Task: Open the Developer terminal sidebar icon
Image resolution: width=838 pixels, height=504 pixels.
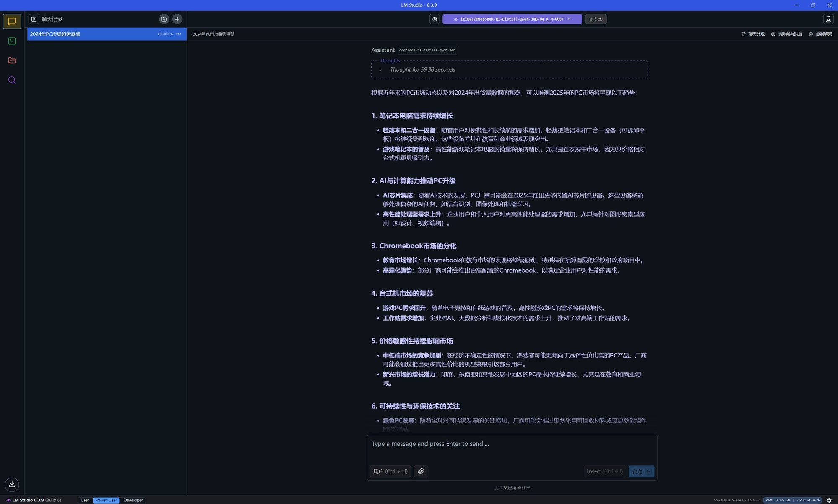Action: [x=12, y=41]
